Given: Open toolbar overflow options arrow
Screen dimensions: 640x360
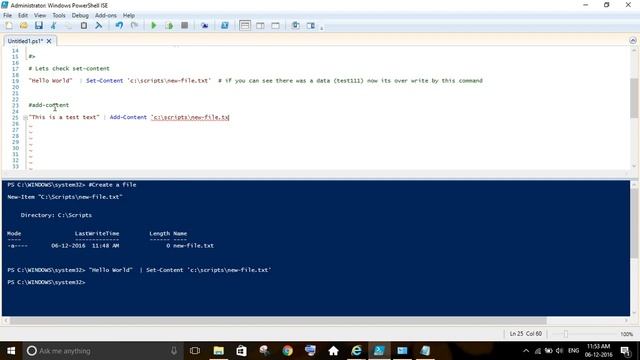Looking at the screenshot, I should (x=322, y=28).
